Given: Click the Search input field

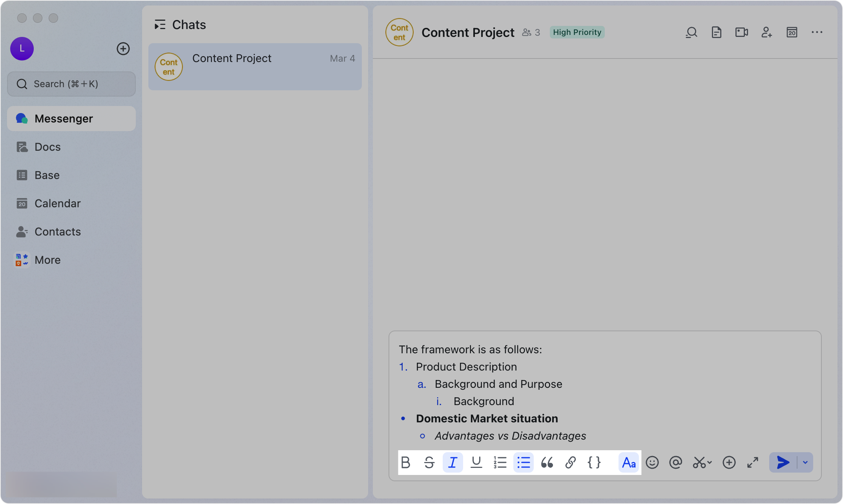Looking at the screenshot, I should 71,84.
